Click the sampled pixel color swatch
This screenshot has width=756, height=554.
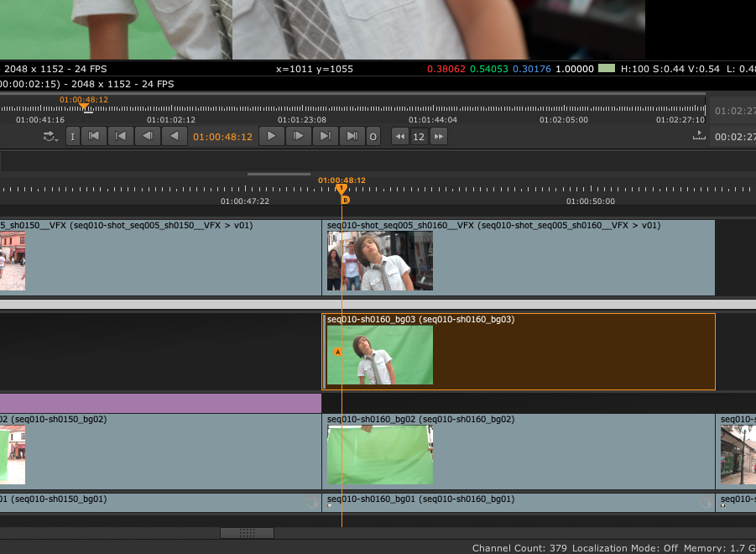[607, 69]
